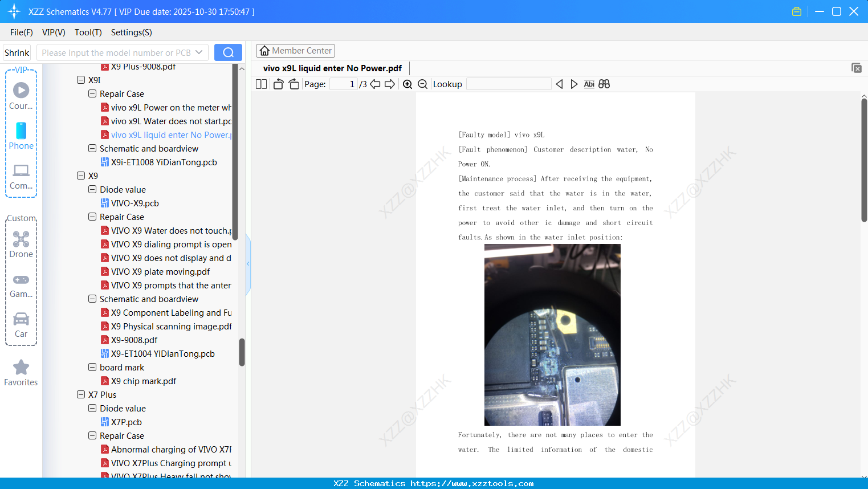This screenshot has height=489, width=868.
Task: Open the VIP(V) menu
Action: [54, 32]
